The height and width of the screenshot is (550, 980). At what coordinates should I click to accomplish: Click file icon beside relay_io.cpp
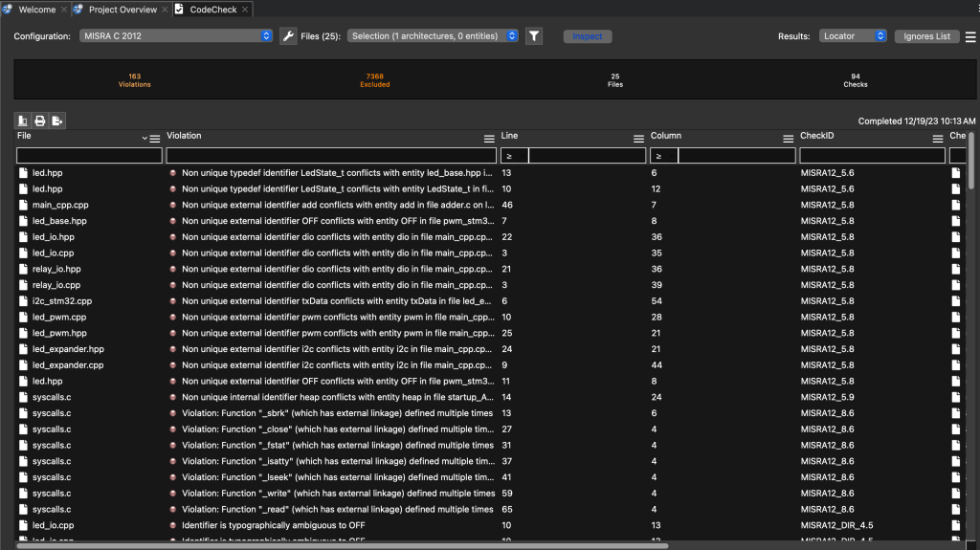(23, 285)
